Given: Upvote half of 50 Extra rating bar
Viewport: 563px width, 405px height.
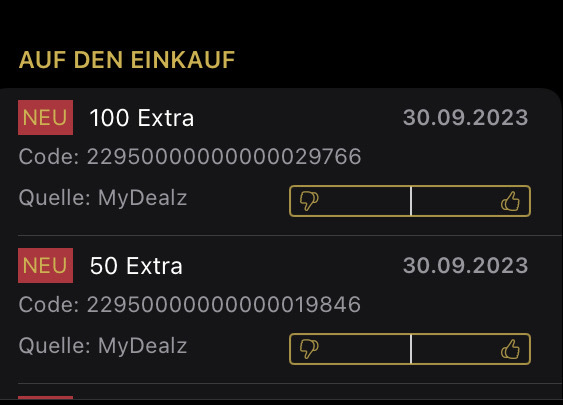Looking at the screenshot, I should pos(471,349).
